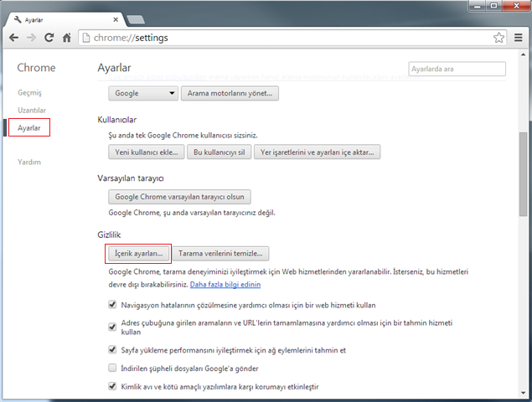Open the home page icon
This screenshot has height=402, width=532.
point(67,38)
